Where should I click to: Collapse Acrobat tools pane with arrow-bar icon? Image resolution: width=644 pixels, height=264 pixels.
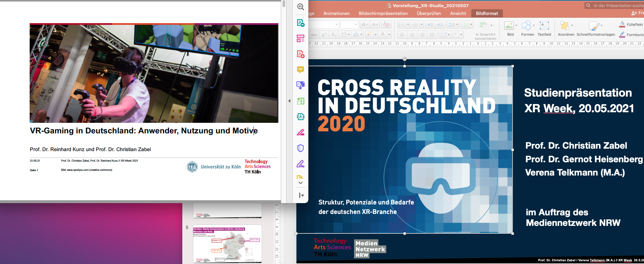click(301, 195)
